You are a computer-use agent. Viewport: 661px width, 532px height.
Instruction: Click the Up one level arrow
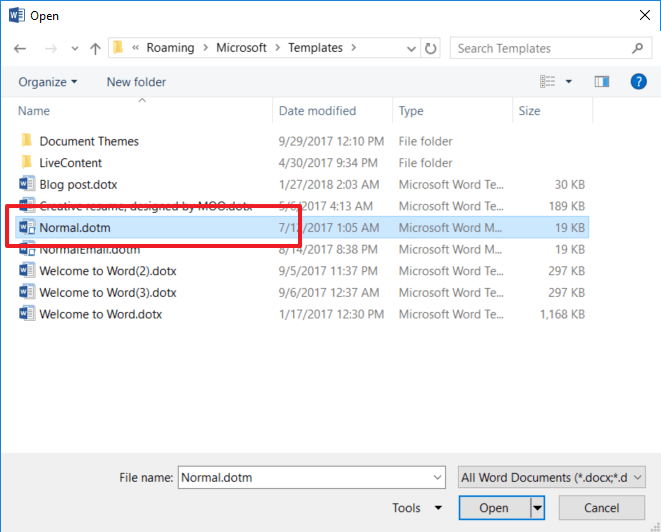[x=95, y=48]
